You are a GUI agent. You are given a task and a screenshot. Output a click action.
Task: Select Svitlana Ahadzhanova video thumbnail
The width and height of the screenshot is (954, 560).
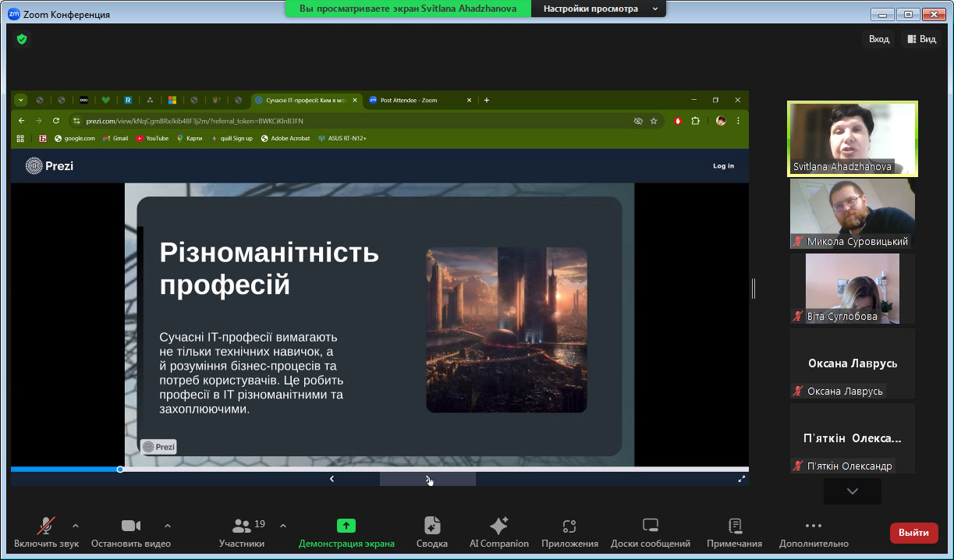pos(852,138)
